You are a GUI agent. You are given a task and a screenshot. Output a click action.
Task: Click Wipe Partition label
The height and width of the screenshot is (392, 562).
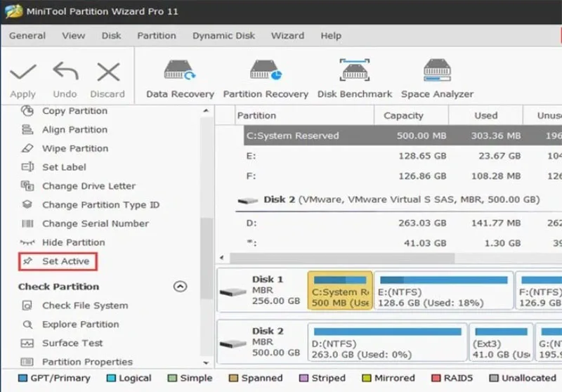pos(75,148)
